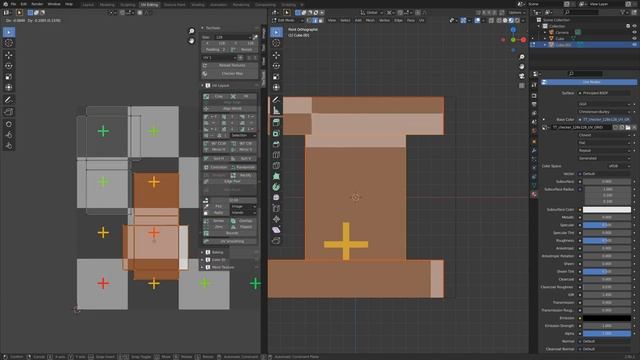Select the Pinch tool in UV editor
Image resolution: width=640 pixels, height=360 pixels.
[x=9, y=146]
